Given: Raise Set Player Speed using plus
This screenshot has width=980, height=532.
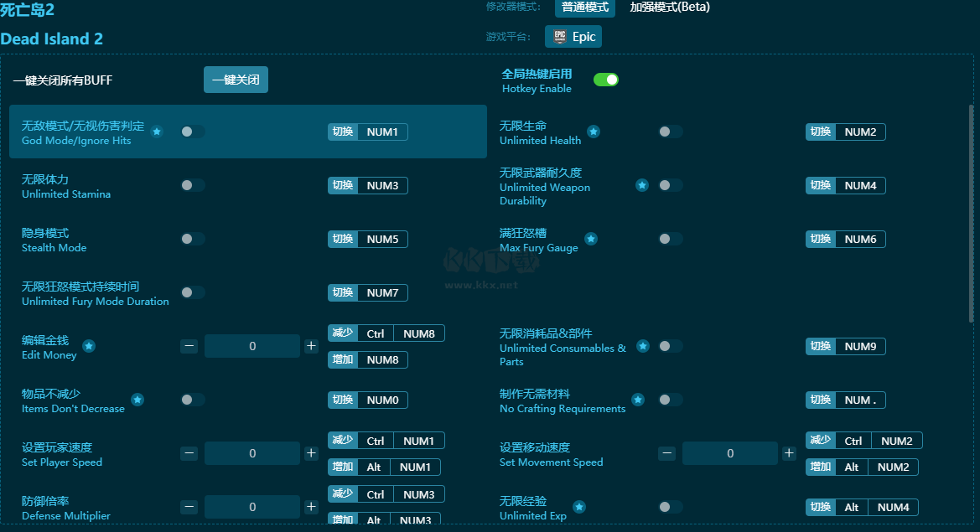Looking at the screenshot, I should pyautogui.click(x=311, y=453).
